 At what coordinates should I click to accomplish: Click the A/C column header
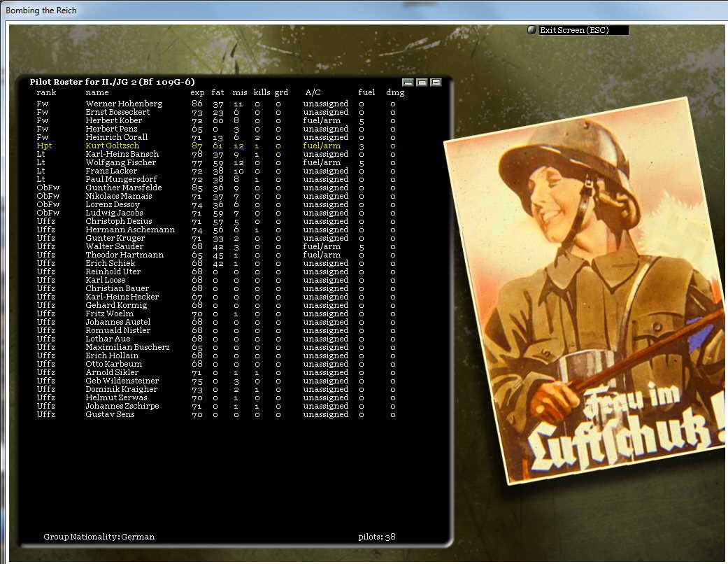tap(313, 92)
